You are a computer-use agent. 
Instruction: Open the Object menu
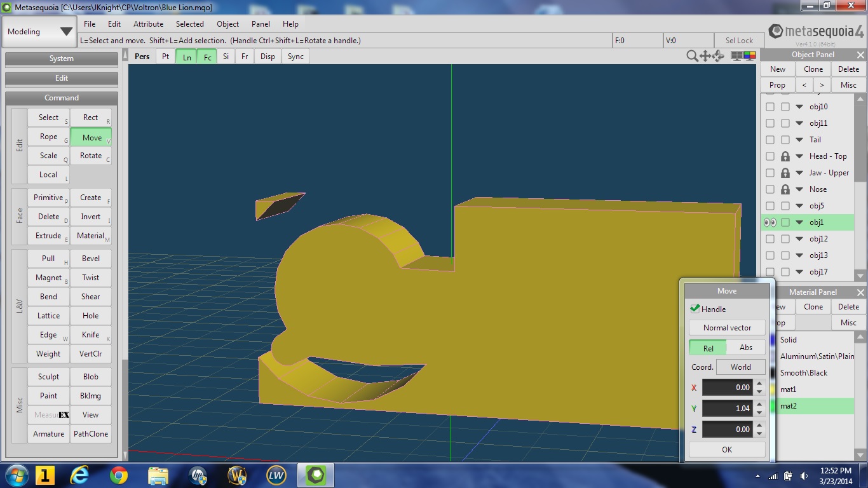(x=227, y=24)
